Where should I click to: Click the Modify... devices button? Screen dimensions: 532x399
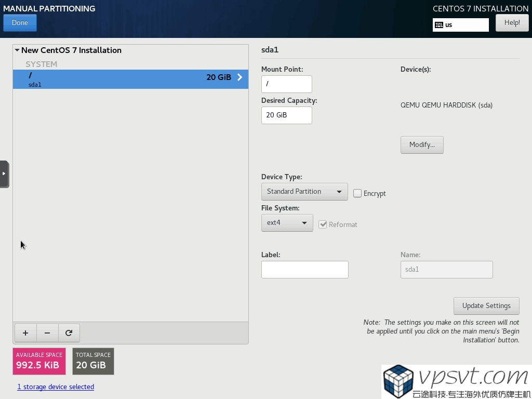click(x=421, y=145)
